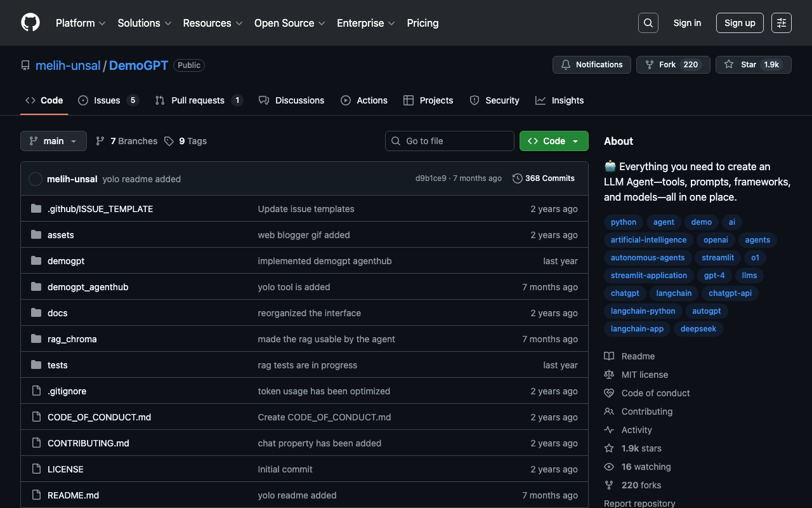Image resolution: width=812 pixels, height=508 pixels.
Task: Open the 9 Tags link
Action: 186,141
